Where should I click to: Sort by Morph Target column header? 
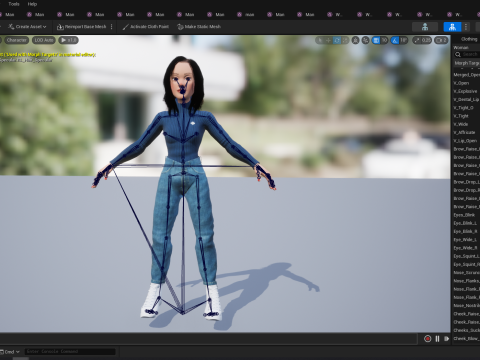[467, 63]
